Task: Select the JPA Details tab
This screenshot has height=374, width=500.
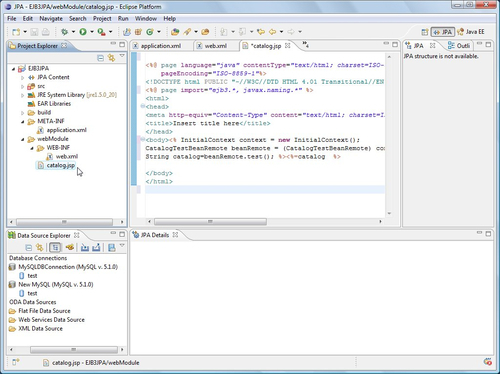Action: tap(155, 235)
